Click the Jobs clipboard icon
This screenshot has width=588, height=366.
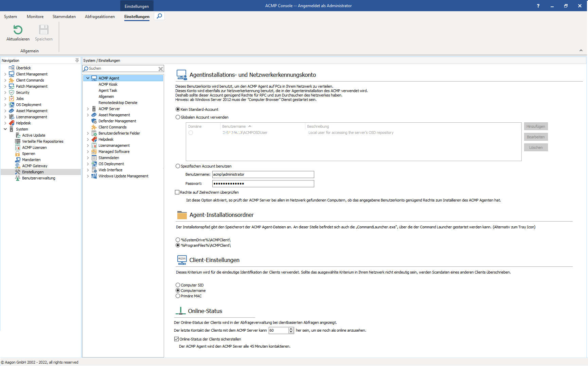click(12, 99)
